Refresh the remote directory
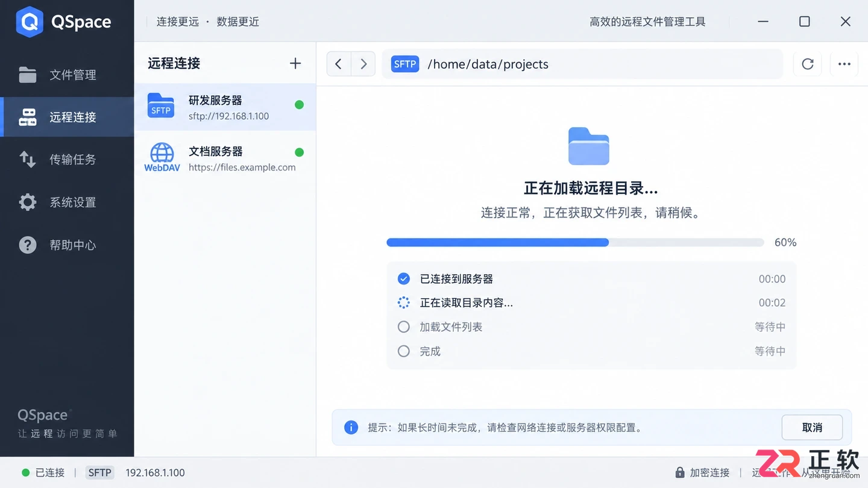Image resolution: width=868 pixels, height=488 pixels. [808, 64]
